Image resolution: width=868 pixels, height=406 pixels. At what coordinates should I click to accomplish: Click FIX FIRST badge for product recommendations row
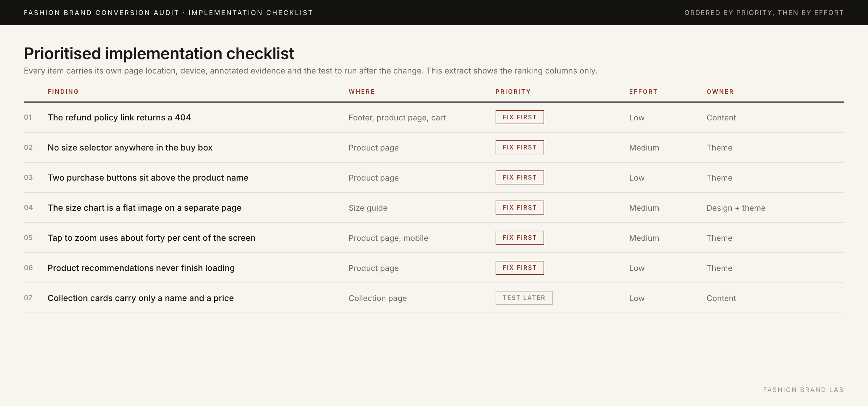pos(520,268)
